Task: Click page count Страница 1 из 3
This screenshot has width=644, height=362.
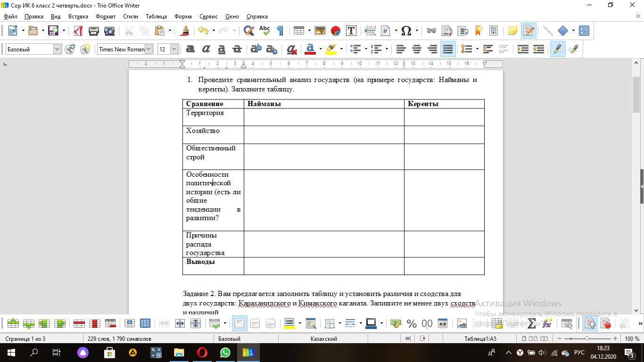Action: point(25,339)
